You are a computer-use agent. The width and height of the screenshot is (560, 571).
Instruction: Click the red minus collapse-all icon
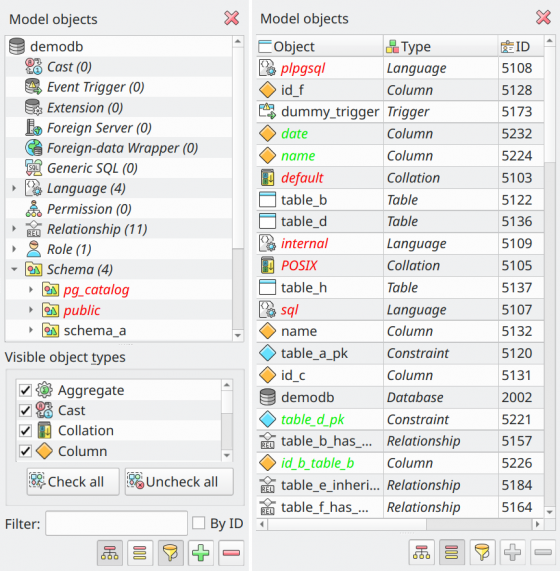pyautogui.click(x=231, y=553)
